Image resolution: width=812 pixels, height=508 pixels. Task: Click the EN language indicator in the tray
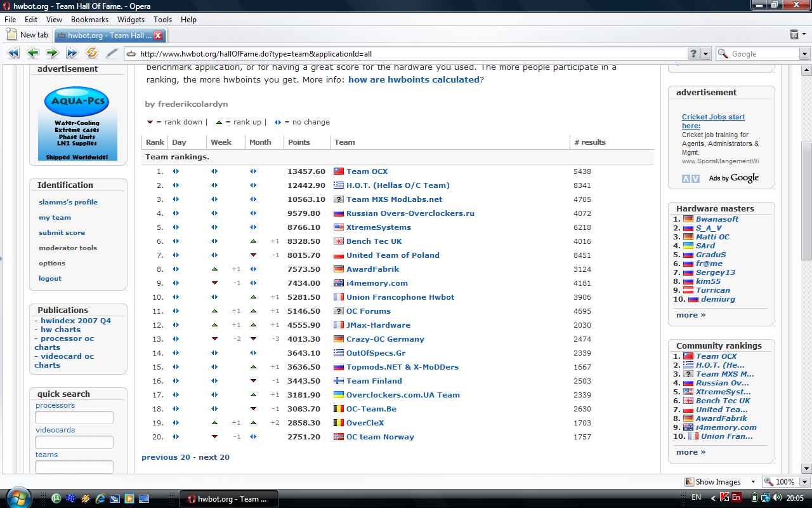coord(697,498)
